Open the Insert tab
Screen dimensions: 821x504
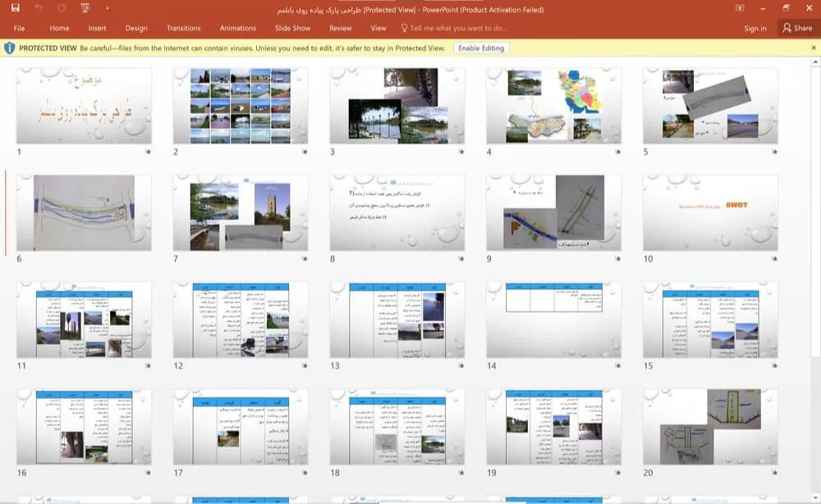click(97, 28)
